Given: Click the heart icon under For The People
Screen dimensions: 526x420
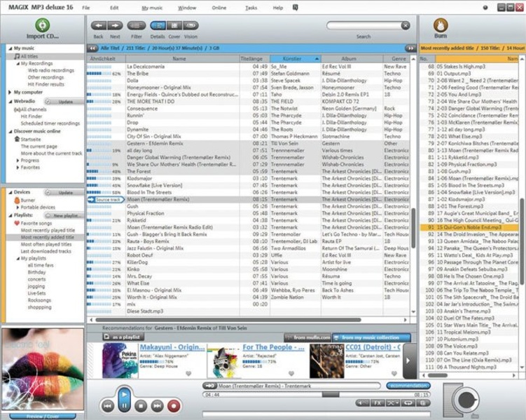Looking at the screenshot, I should (x=291, y=373).
